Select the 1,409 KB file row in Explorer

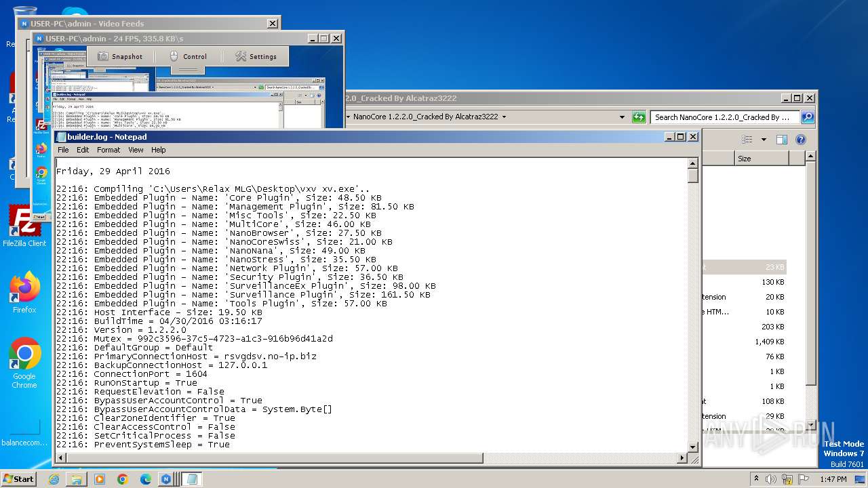[x=744, y=342]
